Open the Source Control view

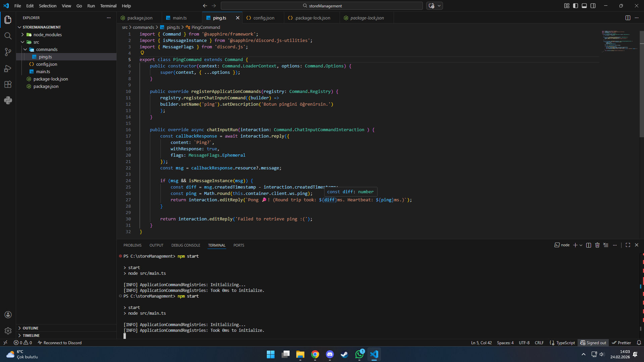click(8, 52)
